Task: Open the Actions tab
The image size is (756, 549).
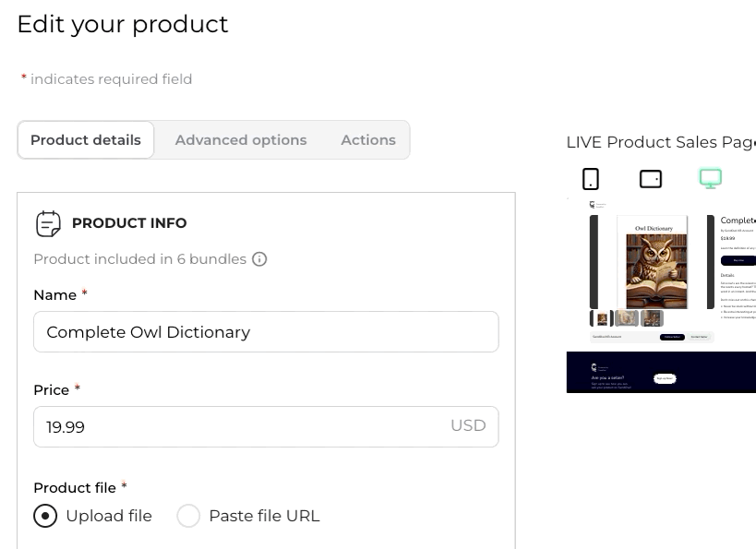Action: pos(368,140)
